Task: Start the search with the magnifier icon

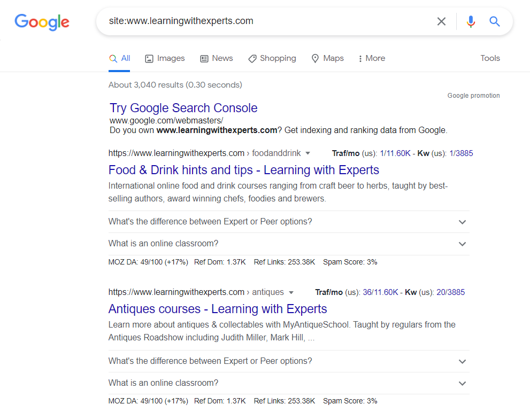Action: click(x=494, y=21)
